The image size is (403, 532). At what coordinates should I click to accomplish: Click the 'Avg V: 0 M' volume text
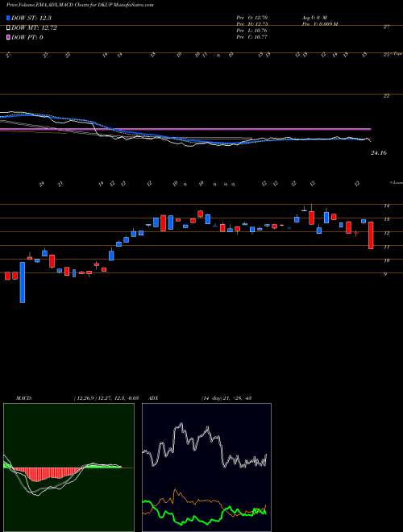tap(314, 17)
